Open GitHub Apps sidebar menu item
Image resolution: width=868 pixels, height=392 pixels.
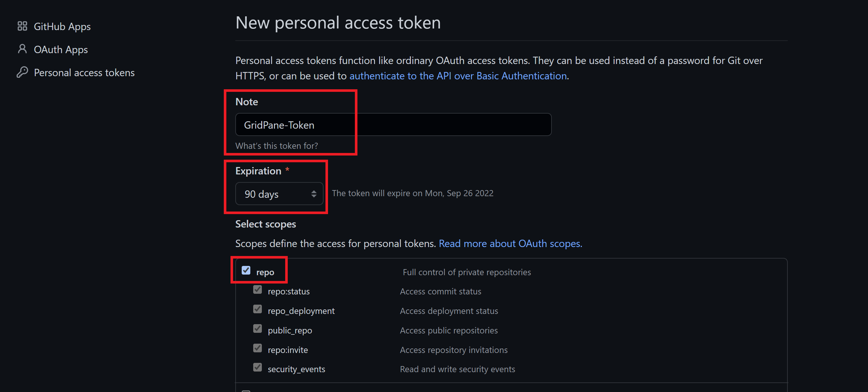click(62, 26)
